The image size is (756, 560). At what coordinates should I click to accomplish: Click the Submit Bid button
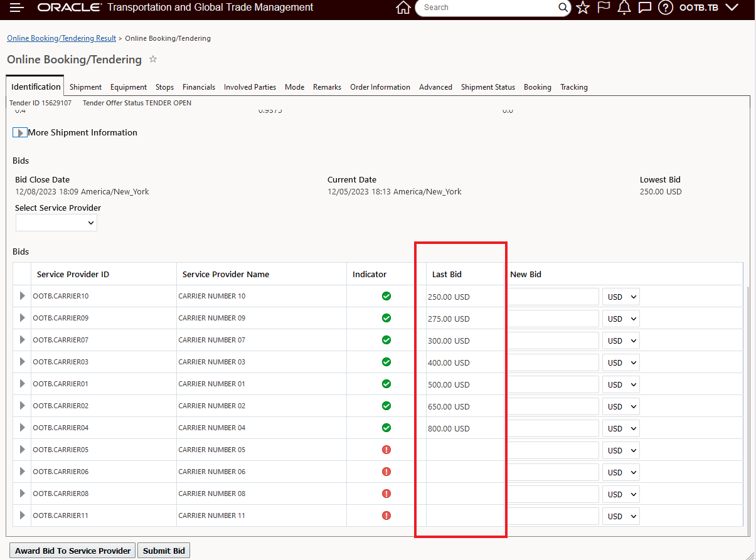point(164,551)
